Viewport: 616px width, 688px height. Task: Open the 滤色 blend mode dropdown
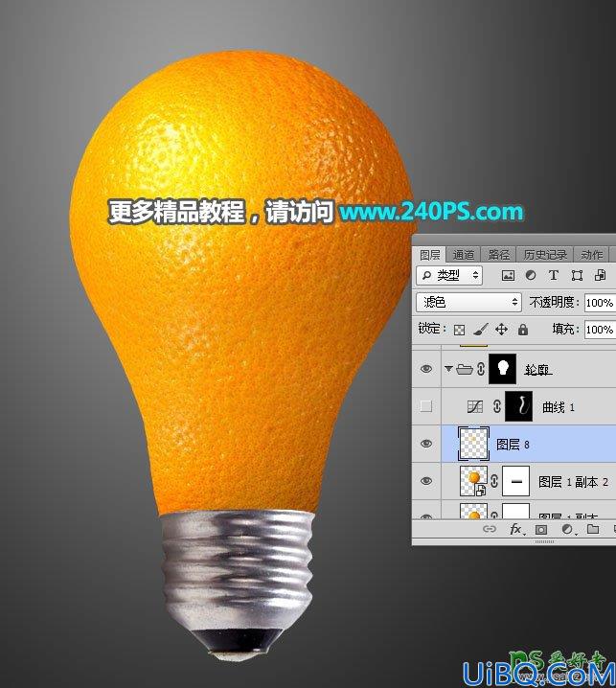coord(468,302)
